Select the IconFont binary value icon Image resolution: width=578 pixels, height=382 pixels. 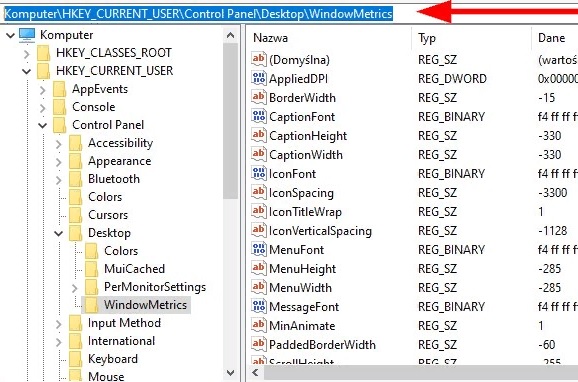click(259, 173)
